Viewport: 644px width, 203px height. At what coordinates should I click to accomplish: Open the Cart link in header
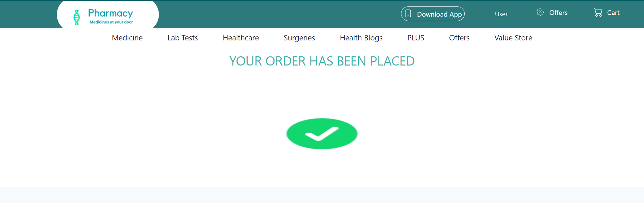[x=613, y=13]
